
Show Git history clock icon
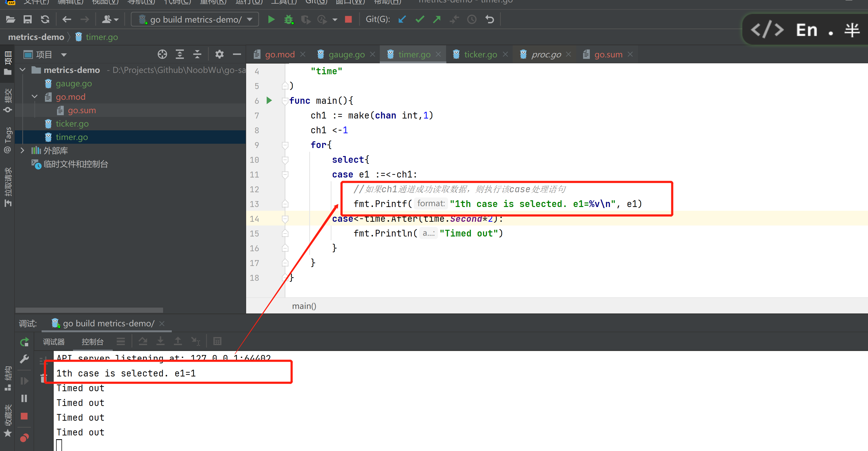(472, 20)
